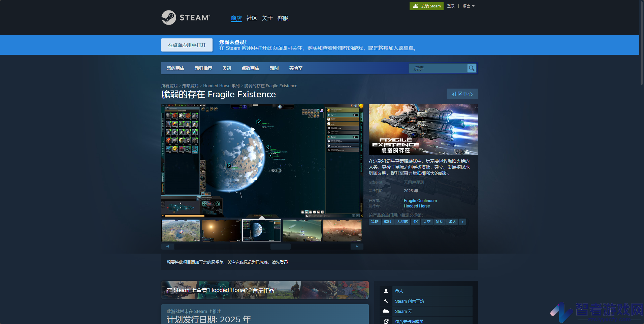This screenshot has height=324, width=644.
Task: Expand the 语言 language dropdown
Action: [x=469, y=6]
